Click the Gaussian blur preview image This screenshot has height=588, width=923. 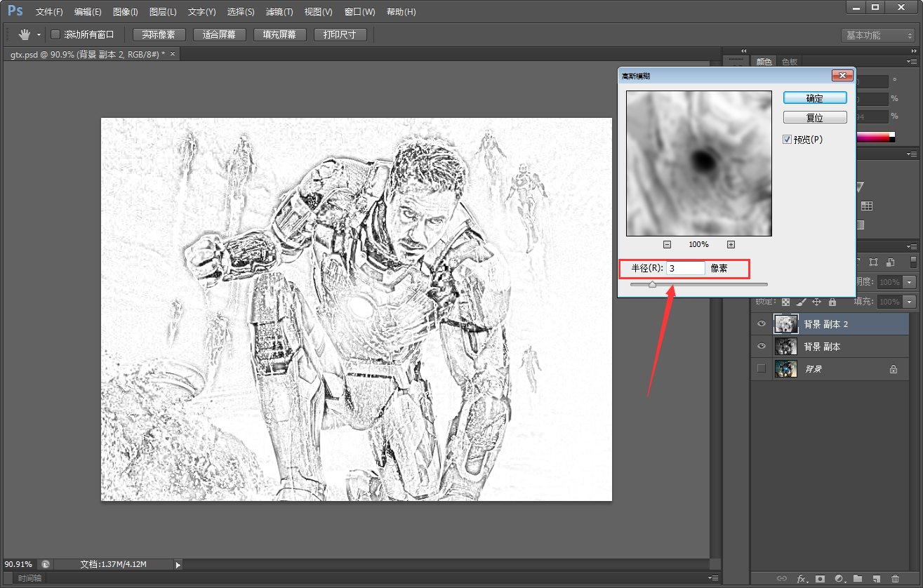tap(699, 163)
